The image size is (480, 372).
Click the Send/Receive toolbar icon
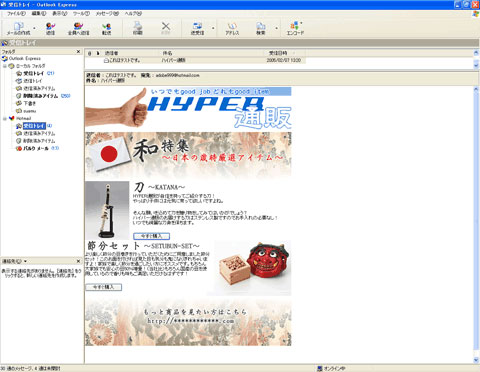click(x=197, y=28)
